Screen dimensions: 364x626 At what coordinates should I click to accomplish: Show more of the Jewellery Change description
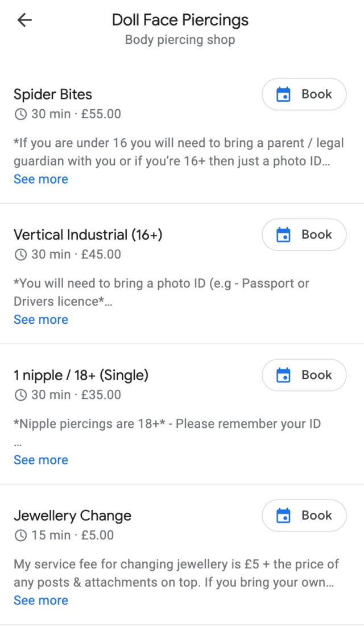coord(40,600)
